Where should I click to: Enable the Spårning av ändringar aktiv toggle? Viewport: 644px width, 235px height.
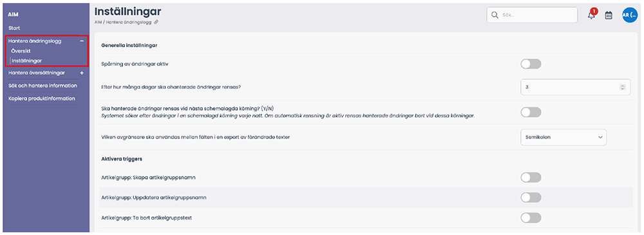tap(531, 64)
